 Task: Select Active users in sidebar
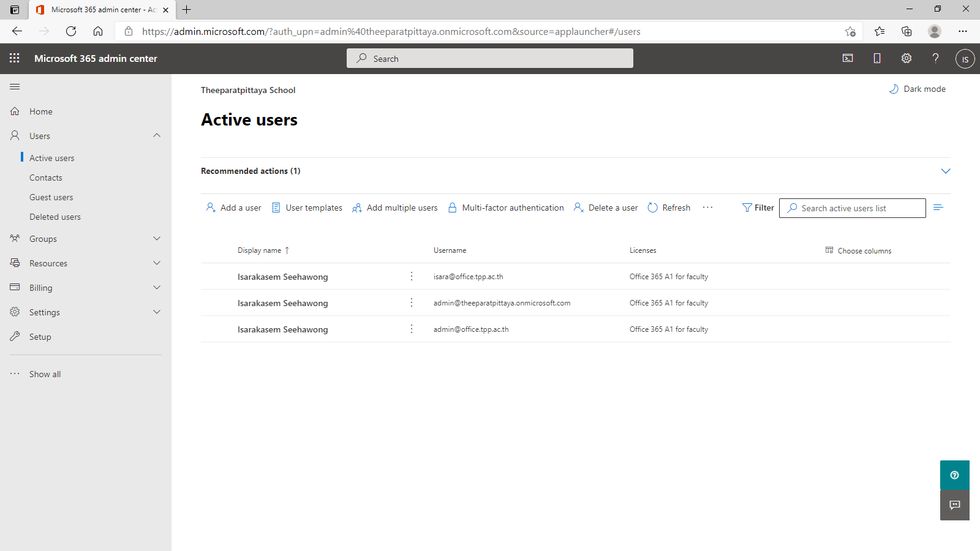(52, 158)
